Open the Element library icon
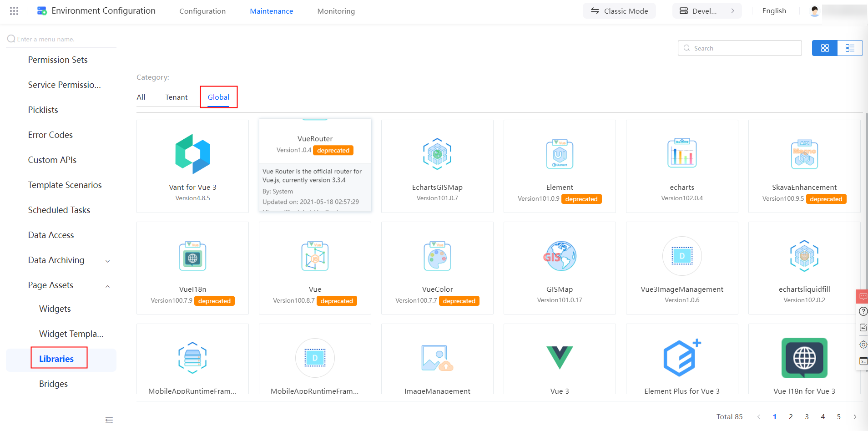 (560, 154)
